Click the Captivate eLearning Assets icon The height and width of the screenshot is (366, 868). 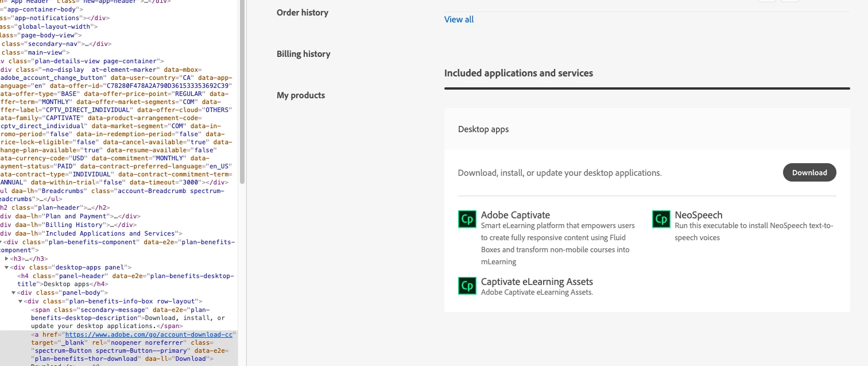(467, 286)
